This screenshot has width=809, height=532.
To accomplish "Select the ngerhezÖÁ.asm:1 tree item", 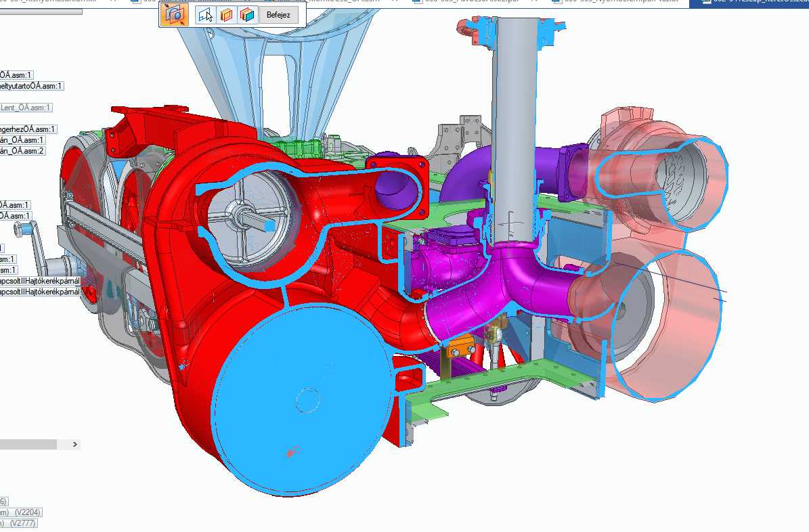I will (x=28, y=129).
